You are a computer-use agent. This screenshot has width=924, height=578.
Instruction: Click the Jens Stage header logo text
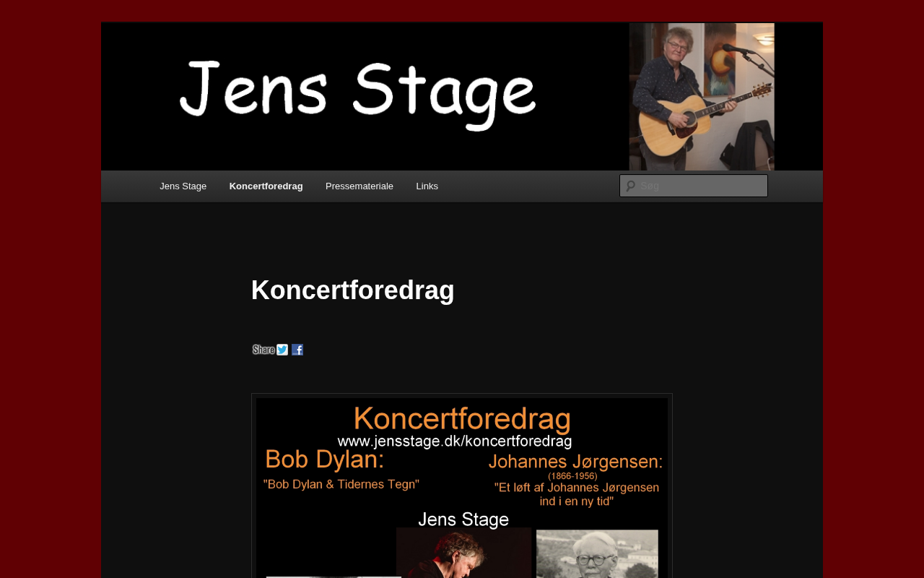click(358, 94)
